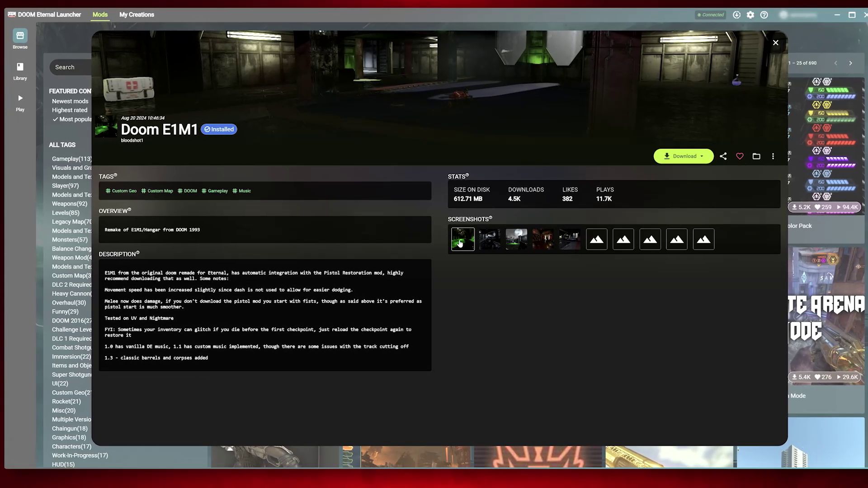Screen dimensions: 868x488
Task: Open the first placeholder image thumbnail
Action: coord(597,239)
